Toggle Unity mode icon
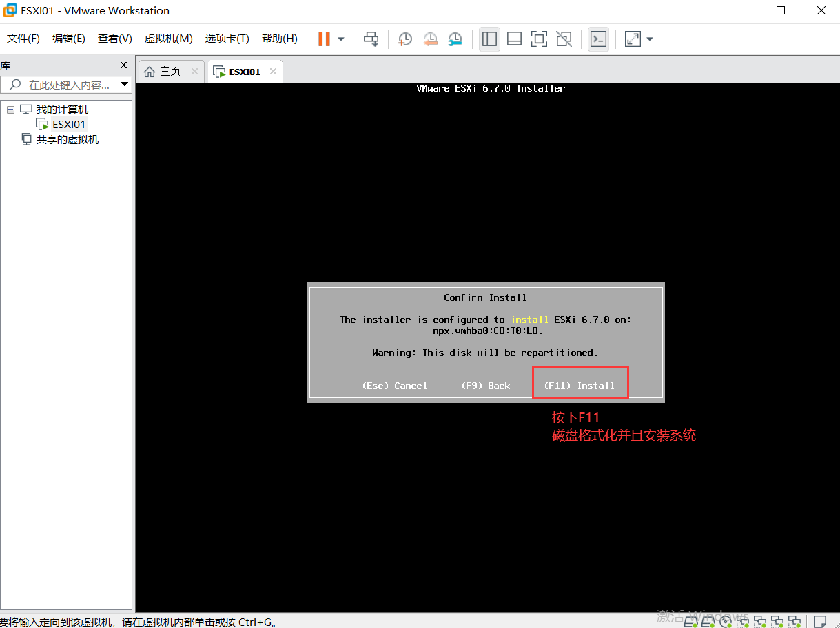Viewport: 840px width, 628px height. pyautogui.click(x=564, y=39)
